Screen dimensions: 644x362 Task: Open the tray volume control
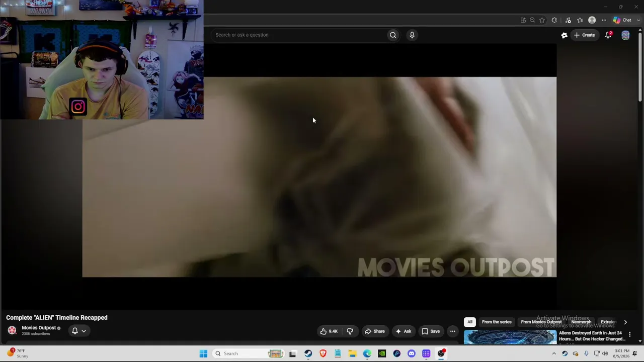tap(605, 353)
